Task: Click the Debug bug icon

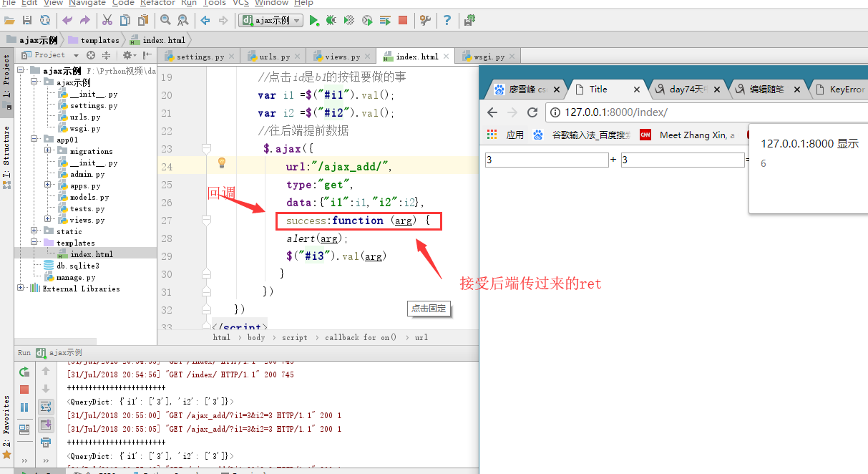Action: 331,20
